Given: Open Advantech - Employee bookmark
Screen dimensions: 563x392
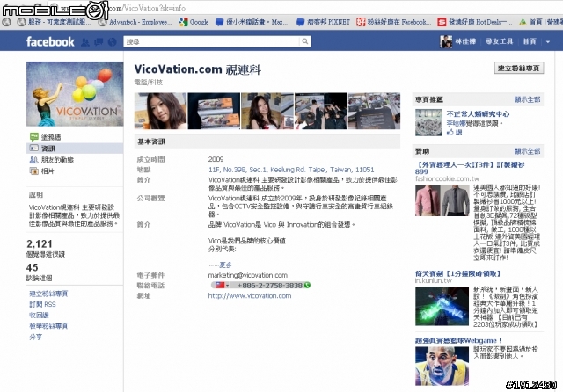Looking at the screenshot, I should pyautogui.click(x=136, y=22).
